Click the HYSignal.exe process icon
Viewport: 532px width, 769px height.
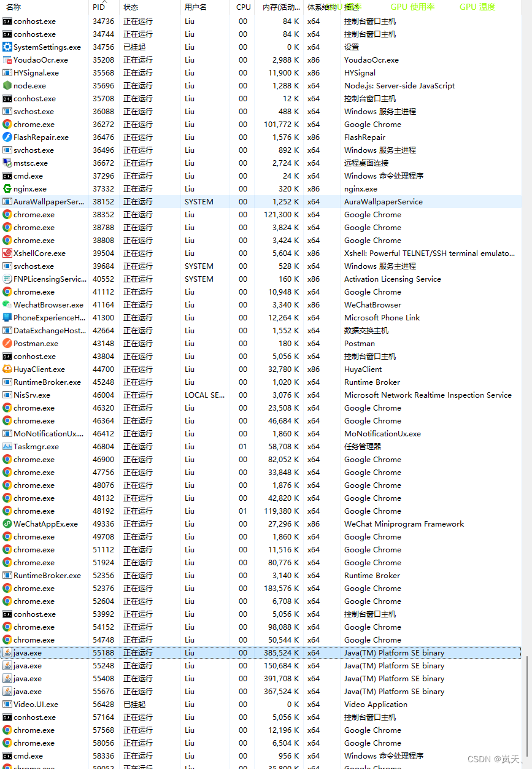tap(7, 73)
